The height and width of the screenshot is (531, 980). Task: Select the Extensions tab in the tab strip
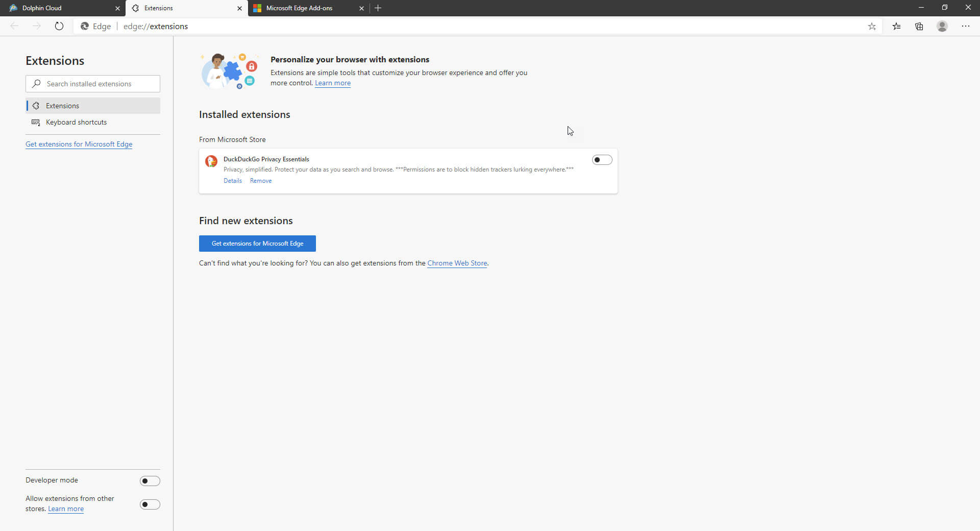(186, 8)
